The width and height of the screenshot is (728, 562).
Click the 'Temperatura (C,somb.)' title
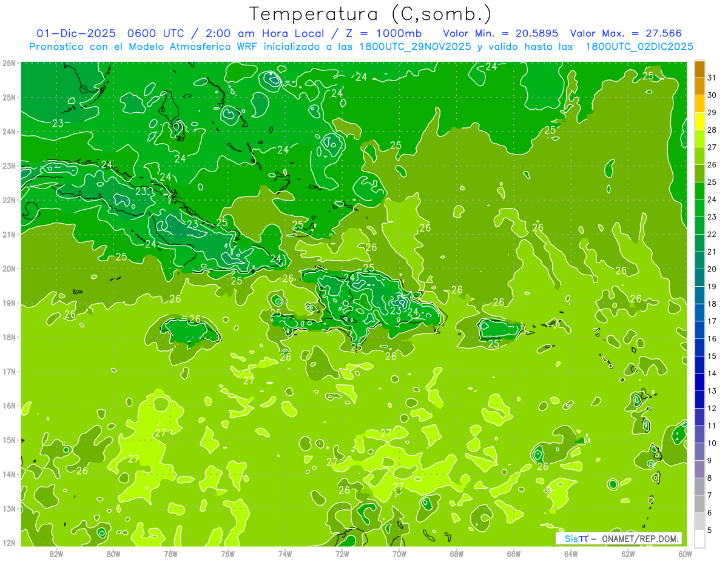coord(370,14)
